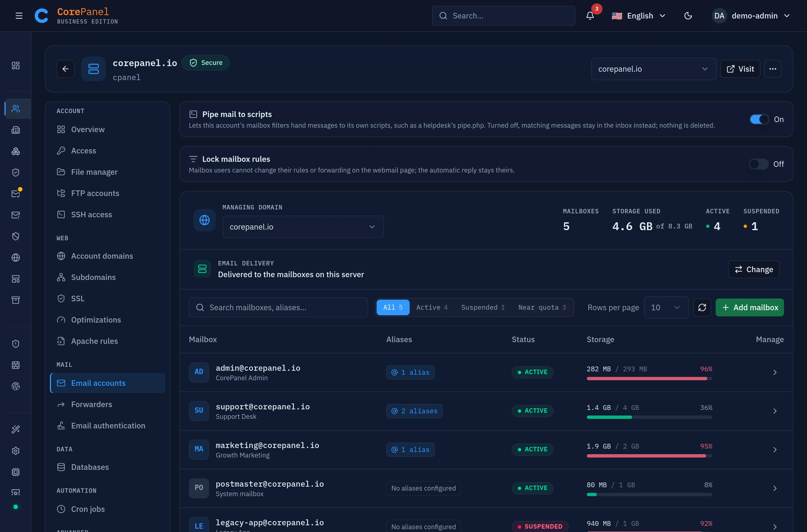This screenshot has height=532, width=807.
Task: Select the All 5 filter tab
Action: tap(393, 307)
